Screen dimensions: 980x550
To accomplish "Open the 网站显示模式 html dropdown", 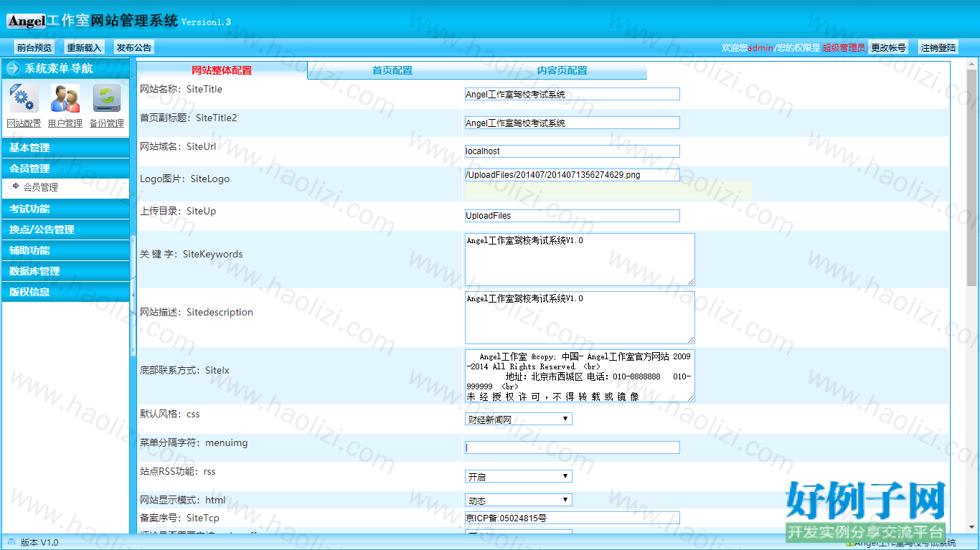I will coord(519,500).
